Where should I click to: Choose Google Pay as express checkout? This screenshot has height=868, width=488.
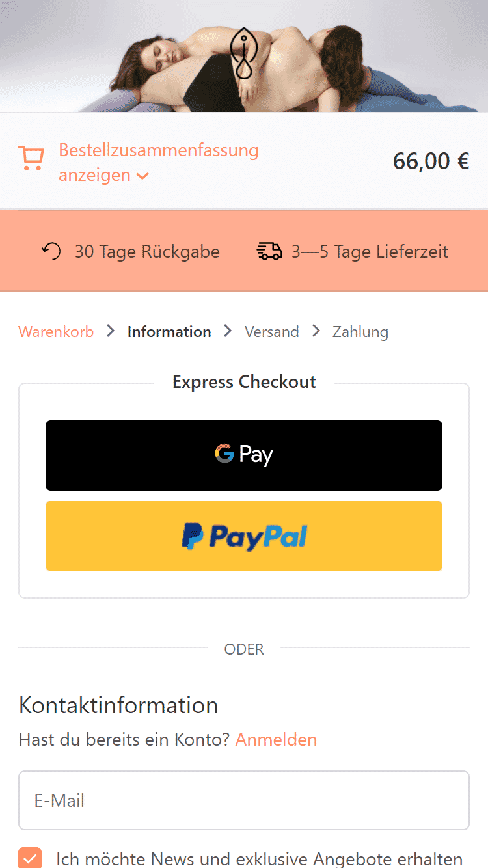point(244,455)
